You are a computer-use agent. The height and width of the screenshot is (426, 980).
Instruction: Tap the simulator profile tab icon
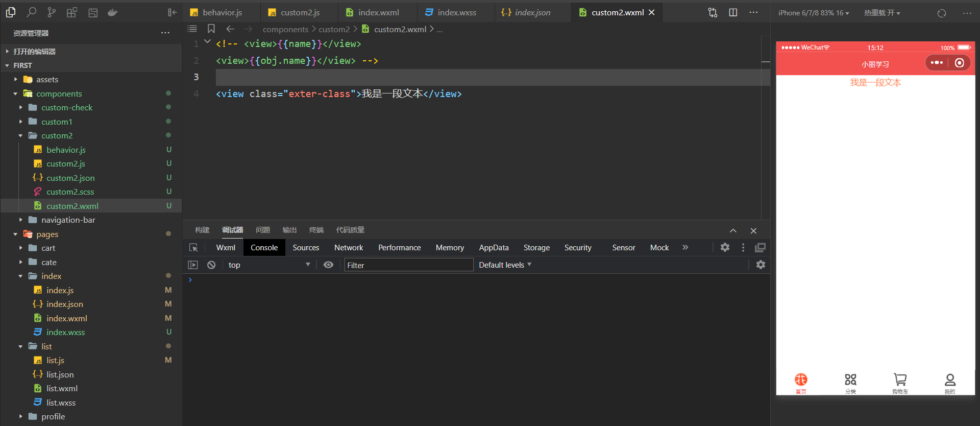point(950,380)
